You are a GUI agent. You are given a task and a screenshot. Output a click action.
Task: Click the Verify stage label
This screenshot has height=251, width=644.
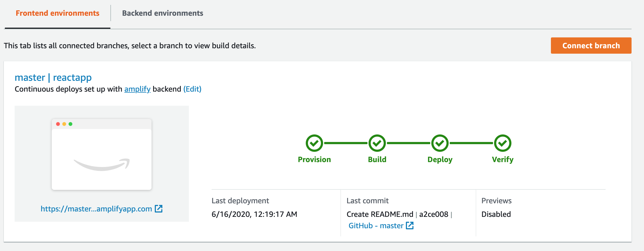point(502,159)
